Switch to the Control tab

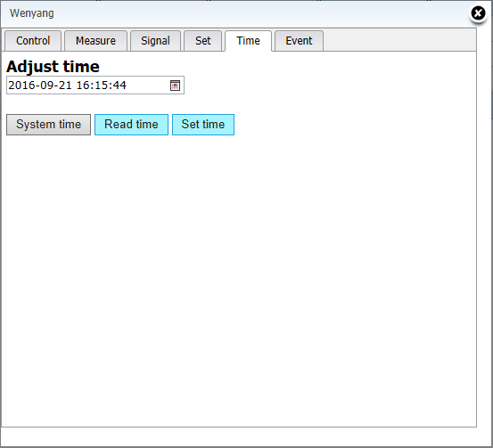(33, 41)
